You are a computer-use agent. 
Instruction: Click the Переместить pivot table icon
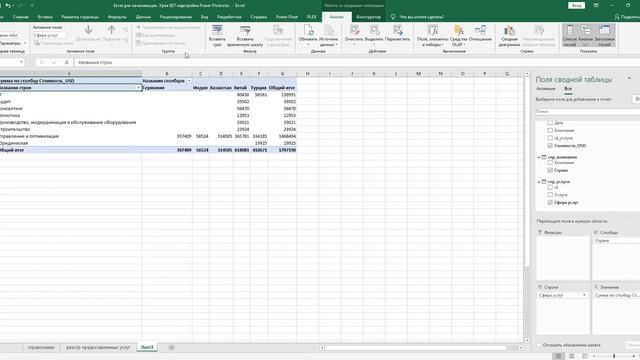(x=398, y=30)
